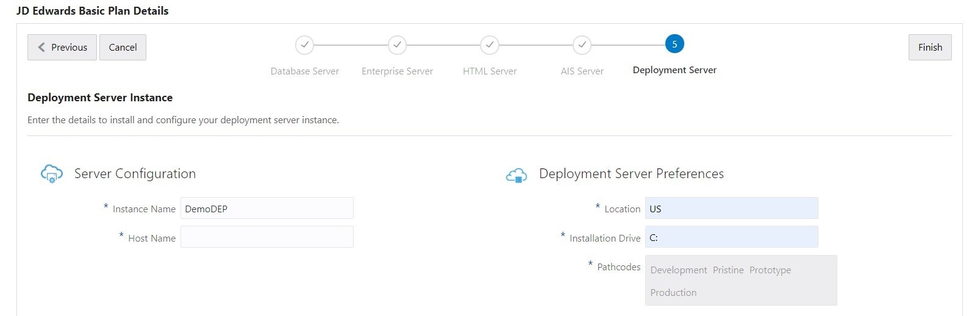Click the Server Configuration heading text

(135, 174)
